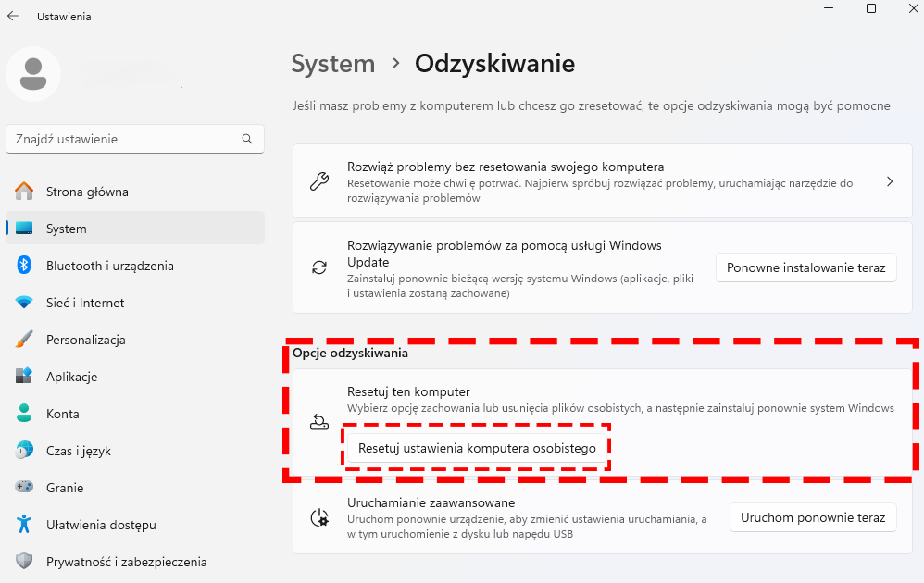Click the search magnifier icon
The height and width of the screenshot is (583, 924).
[247, 139]
